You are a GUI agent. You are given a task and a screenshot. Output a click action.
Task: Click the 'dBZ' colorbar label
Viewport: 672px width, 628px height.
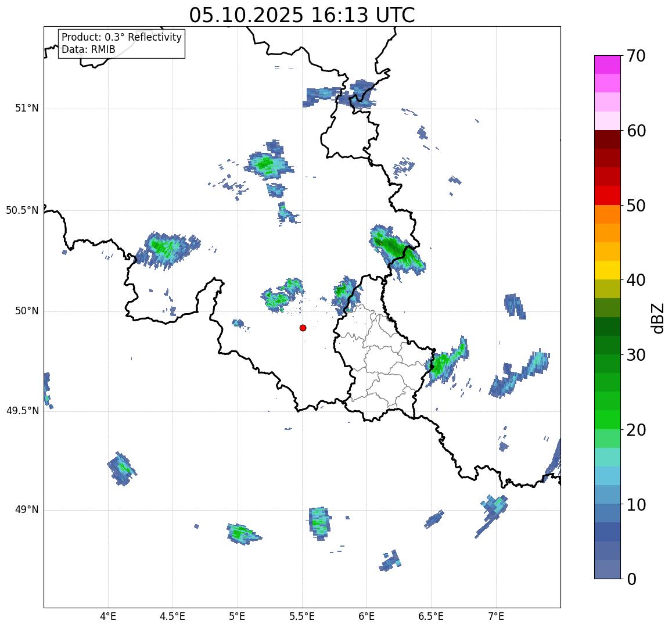click(657, 318)
